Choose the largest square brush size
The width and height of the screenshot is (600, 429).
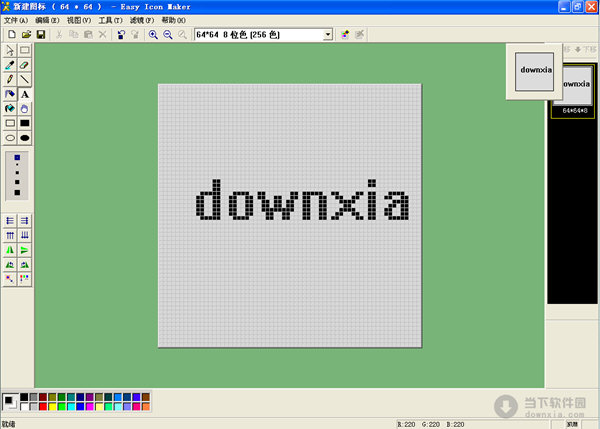[17, 192]
